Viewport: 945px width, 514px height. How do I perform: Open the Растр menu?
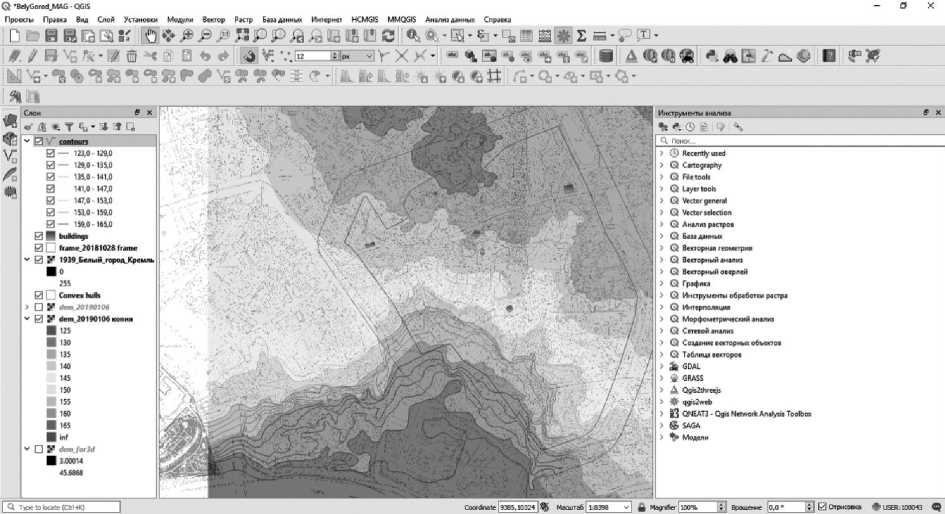click(243, 19)
